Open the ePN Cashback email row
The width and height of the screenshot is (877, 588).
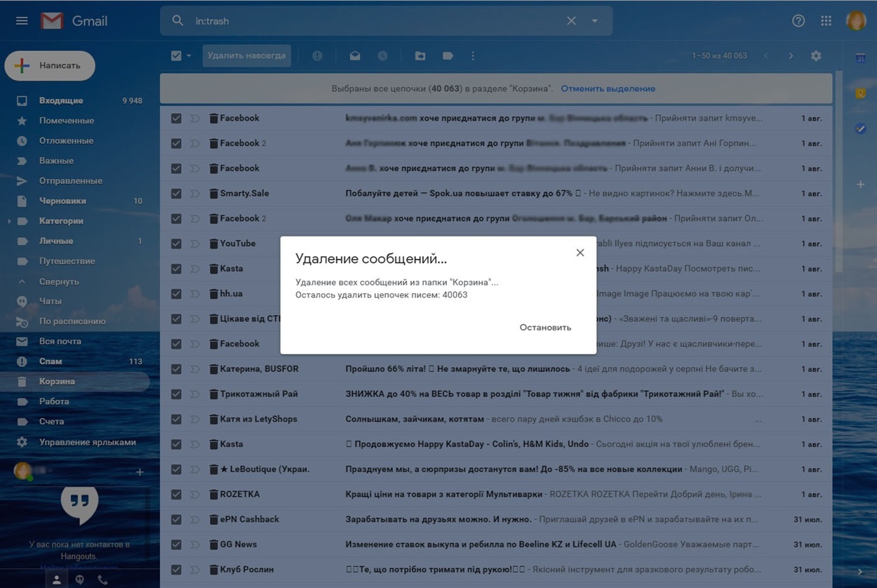coord(496,520)
